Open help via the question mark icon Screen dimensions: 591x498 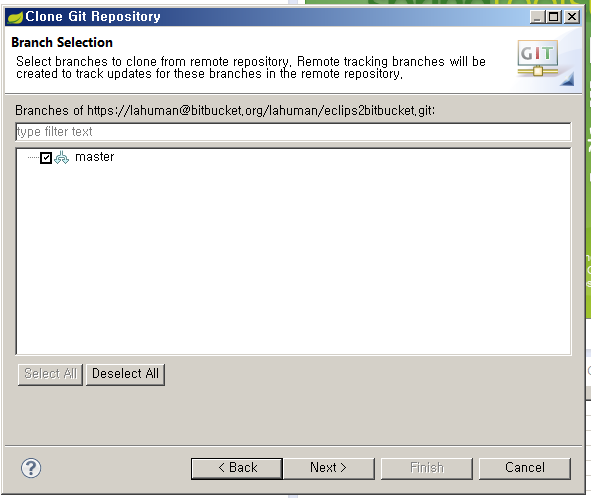click(31, 468)
